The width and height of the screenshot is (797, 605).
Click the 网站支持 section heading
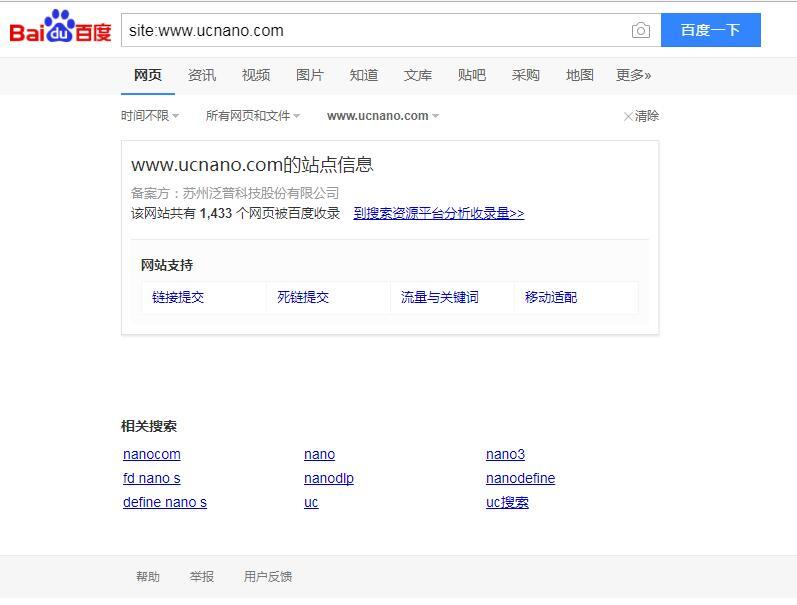click(x=167, y=265)
